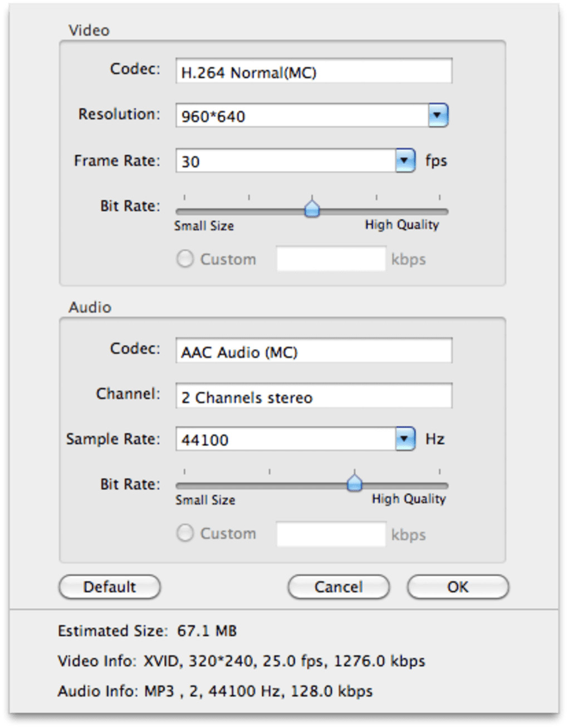Expand the Frame Rate dropdown arrow
The height and width of the screenshot is (728, 568).
pyautogui.click(x=405, y=161)
